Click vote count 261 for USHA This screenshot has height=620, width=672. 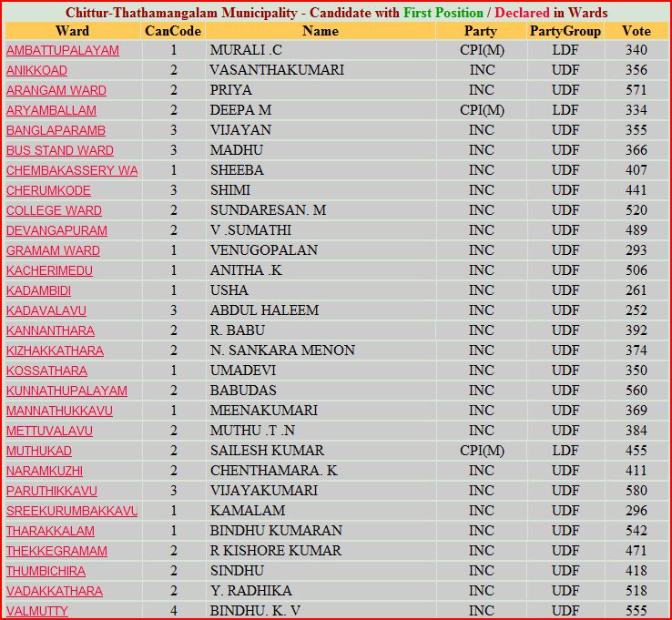tap(636, 290)
